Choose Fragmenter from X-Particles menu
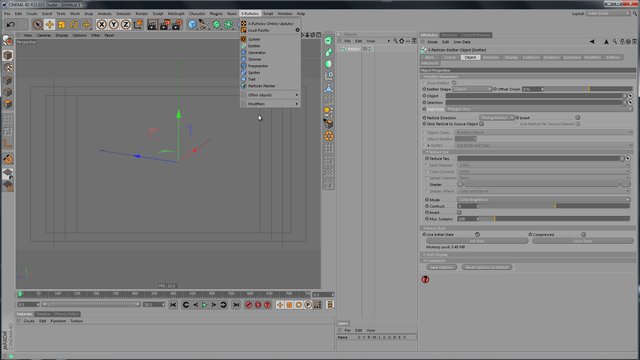 271,66
